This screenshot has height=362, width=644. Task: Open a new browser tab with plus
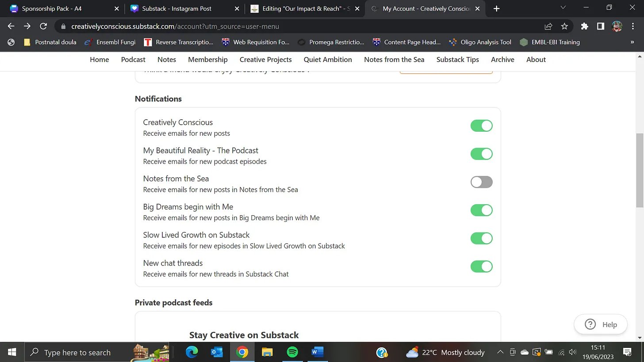coord(496,8)
